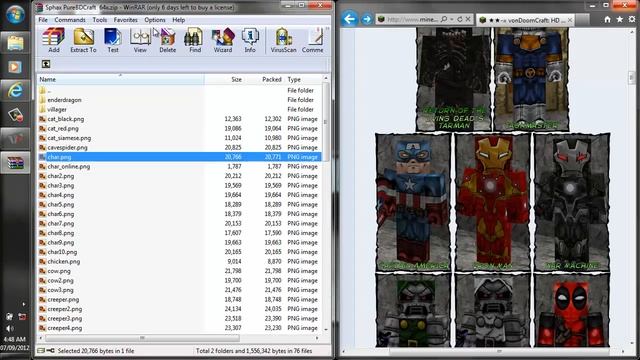Click the Stop icon in address bar
Viewport: 640px width, 360px height.
coord(468,19)
